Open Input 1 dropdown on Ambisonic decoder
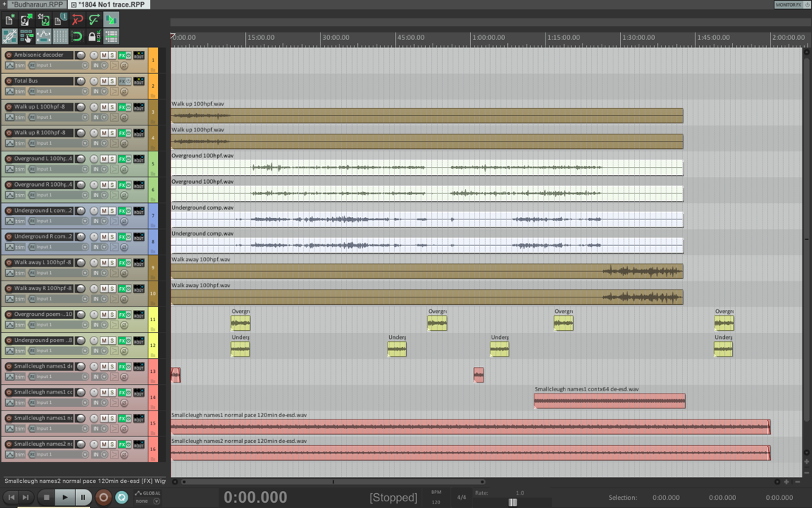The image size is (812, 508). point(84,66)
